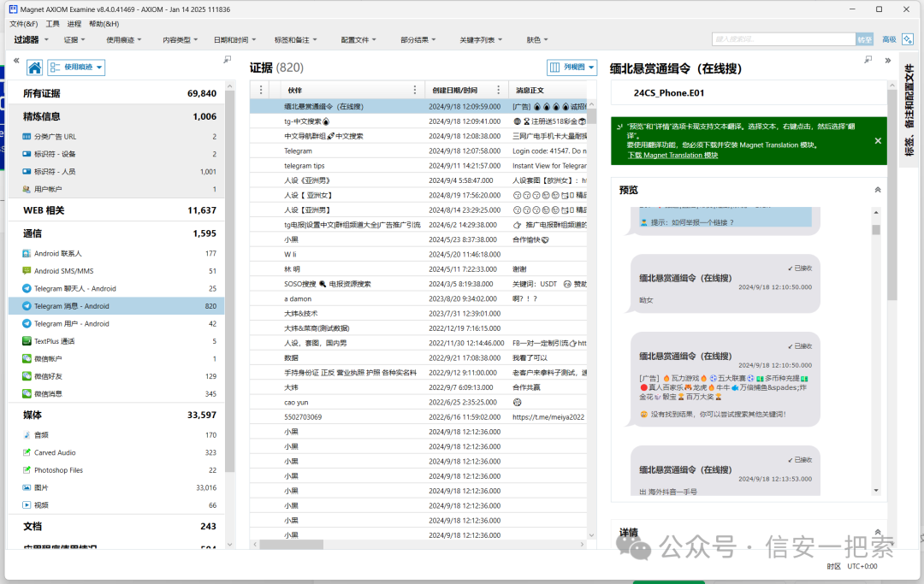Screen dimensions: 924x584
Task: Open 内容类型 filter dropdown
Action: 181,40
